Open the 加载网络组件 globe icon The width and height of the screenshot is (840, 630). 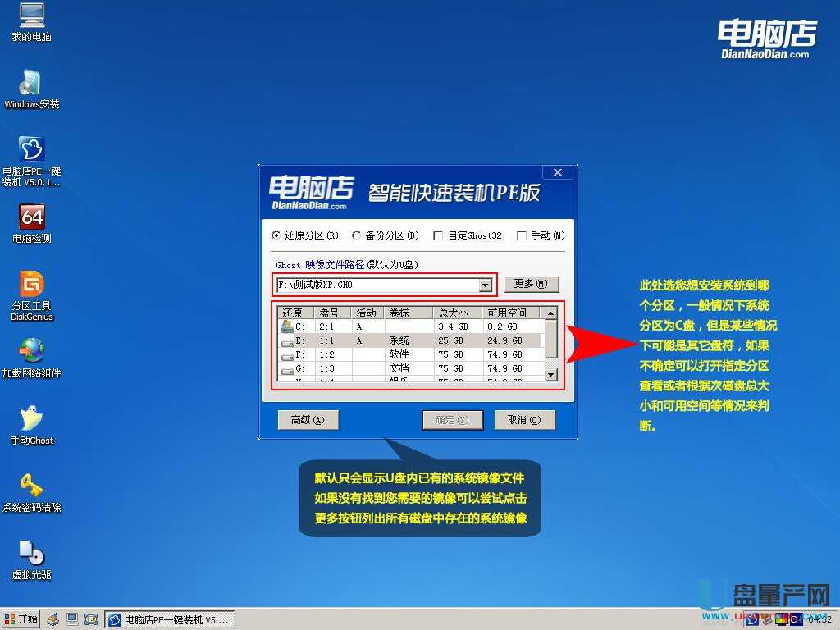(32, 358)
